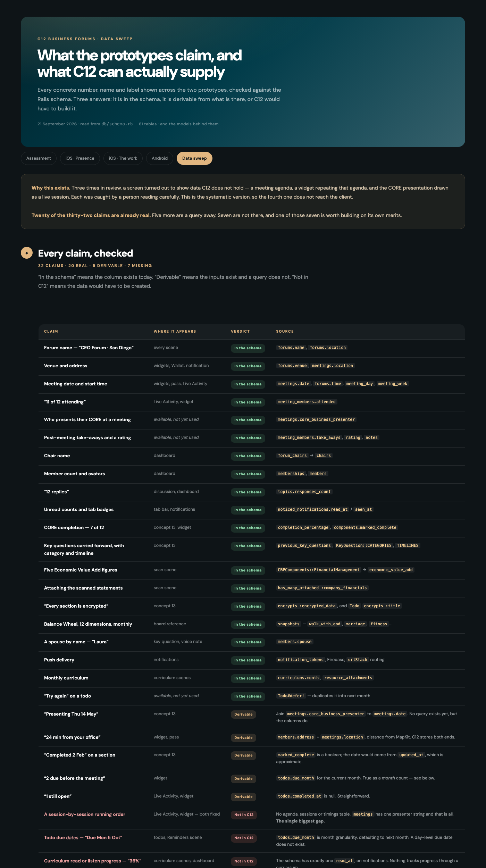Click the "Why this exists." heading text
The image size is (486, 868).
[51, 188]
